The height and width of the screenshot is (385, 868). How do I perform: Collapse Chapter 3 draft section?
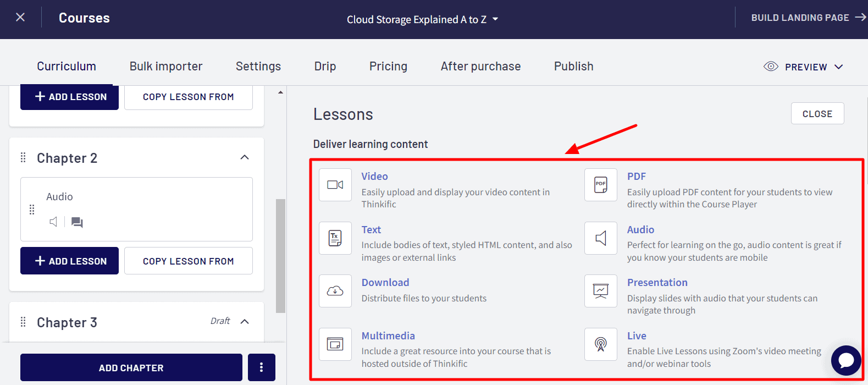245,322
